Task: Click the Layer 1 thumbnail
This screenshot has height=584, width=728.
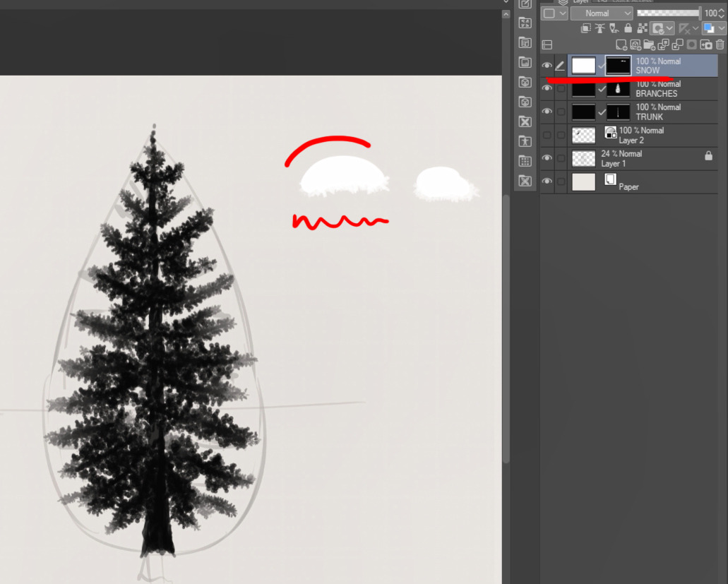Action: tap(584, 158)
